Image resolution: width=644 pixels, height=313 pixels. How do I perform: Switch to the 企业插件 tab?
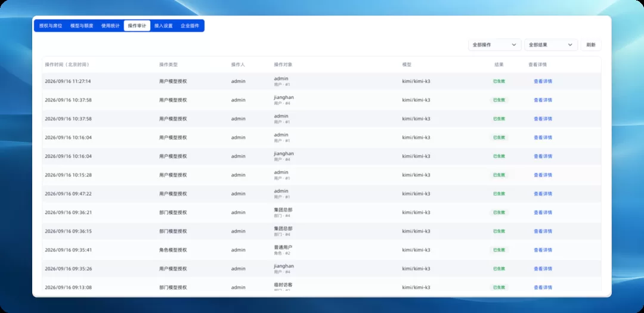[190, 26]
